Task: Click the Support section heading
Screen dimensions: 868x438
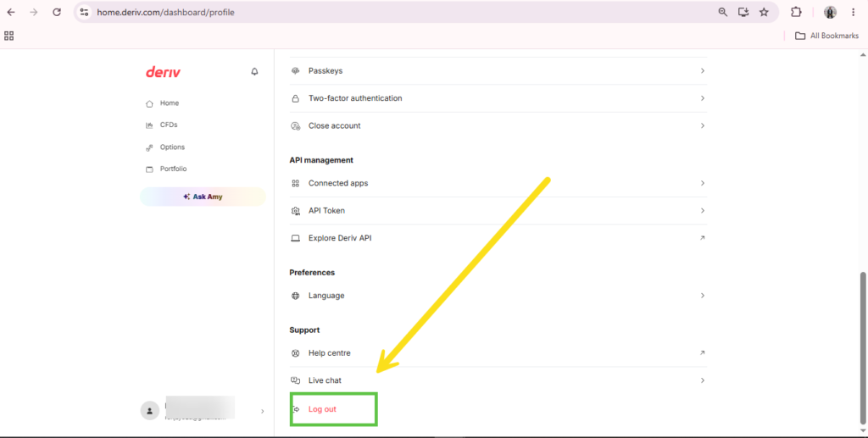Action: 304,330
